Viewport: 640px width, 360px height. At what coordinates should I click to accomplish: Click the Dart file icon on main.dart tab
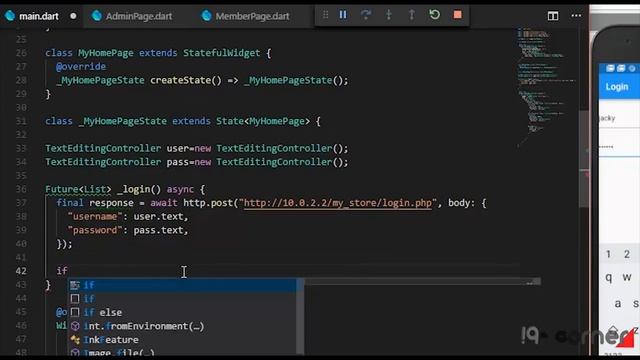(x=10, y=16)
